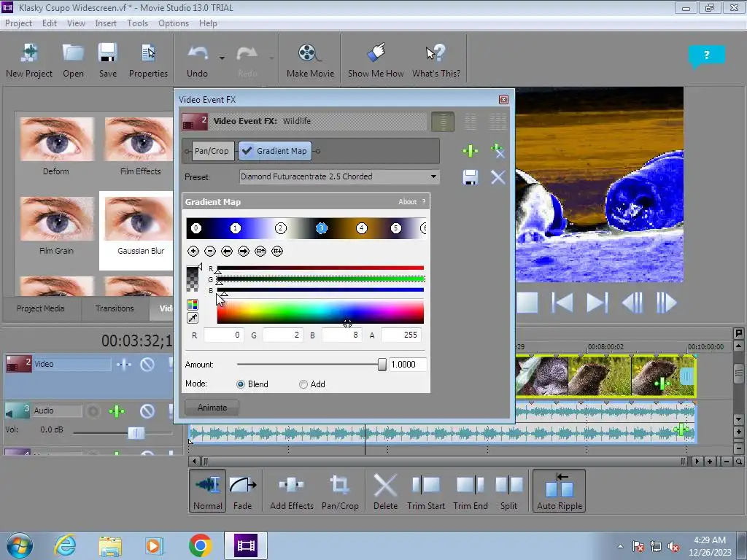
Task: Open the Project menu
Action: pos(18,23)
